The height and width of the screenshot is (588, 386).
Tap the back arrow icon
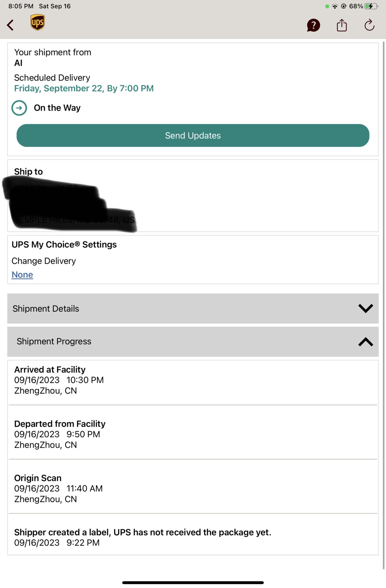10,25
